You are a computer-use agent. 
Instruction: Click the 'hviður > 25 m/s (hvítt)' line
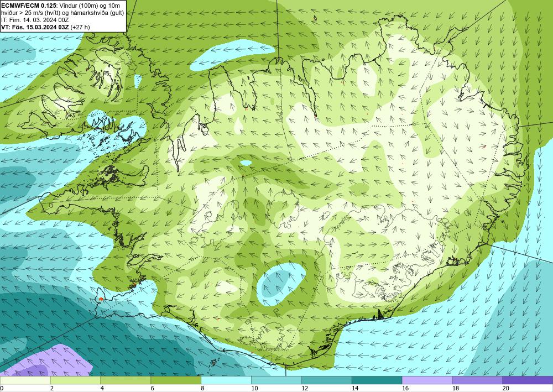(63, 12)
